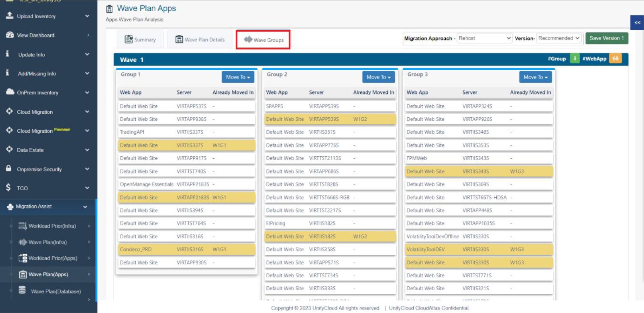The height and width of the screenshot is (313, 644).
Task: Click the Wave Plan Apps title icon
Action: [x=109, y=8]
